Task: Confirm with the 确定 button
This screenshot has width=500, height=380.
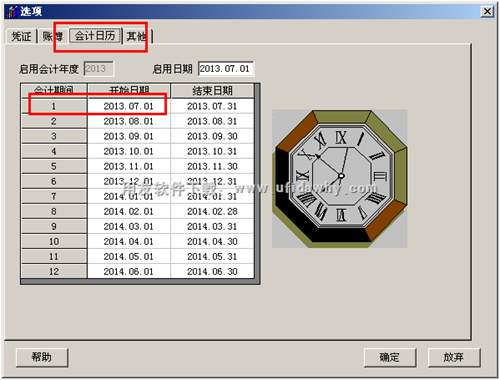Action: 390,357
